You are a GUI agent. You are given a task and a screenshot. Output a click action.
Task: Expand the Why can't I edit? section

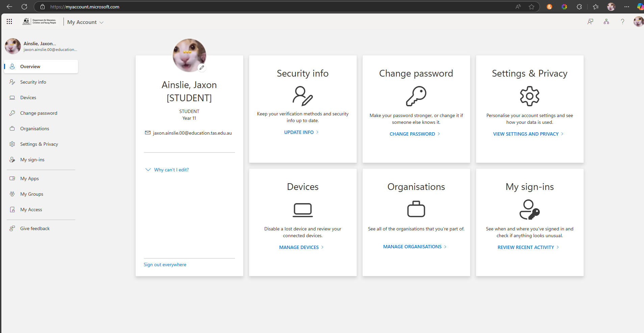pos(167,170)
